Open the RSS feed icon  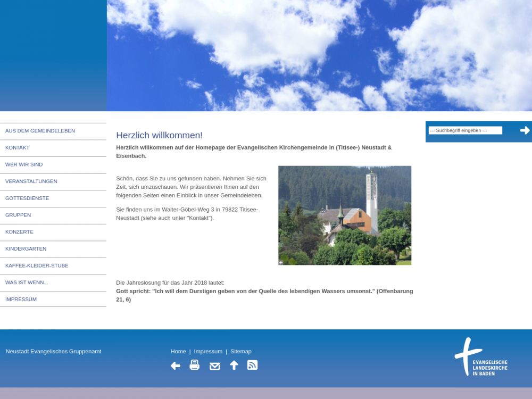point(253,365)
